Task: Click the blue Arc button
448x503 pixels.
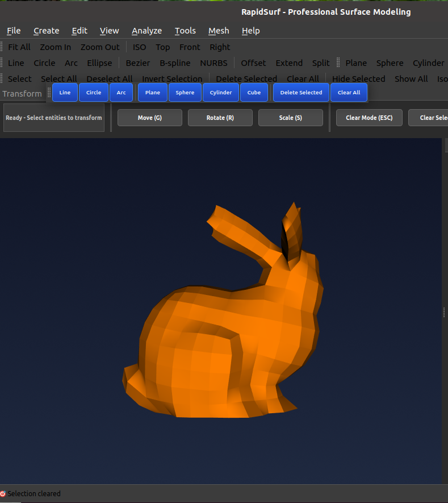Action: (121, 93)
